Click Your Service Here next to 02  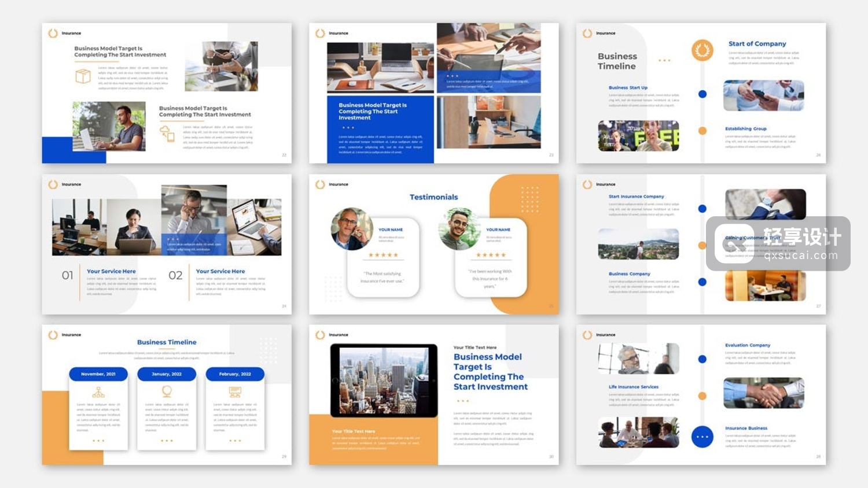coord(220,271)
